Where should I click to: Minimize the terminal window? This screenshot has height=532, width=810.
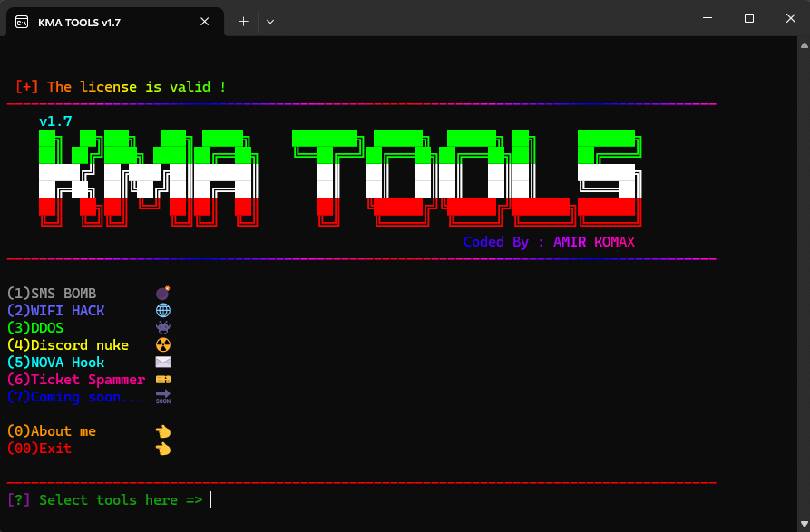[x=707, y=18]
